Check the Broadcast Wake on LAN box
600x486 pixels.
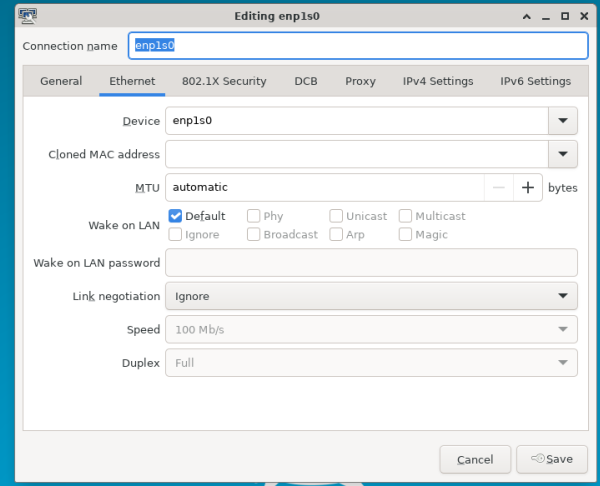click(x=254, y=235)
